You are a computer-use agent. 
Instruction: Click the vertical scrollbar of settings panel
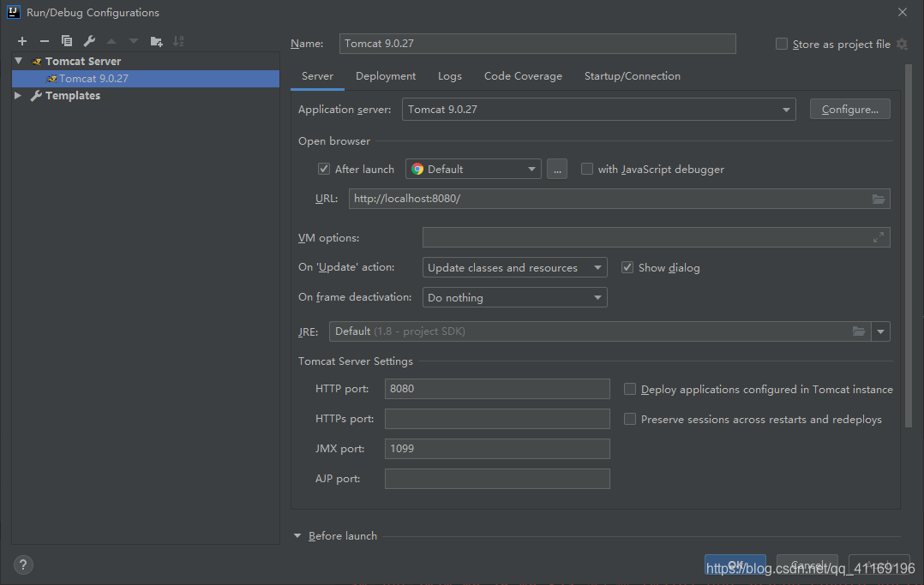(x=908, y=246)
